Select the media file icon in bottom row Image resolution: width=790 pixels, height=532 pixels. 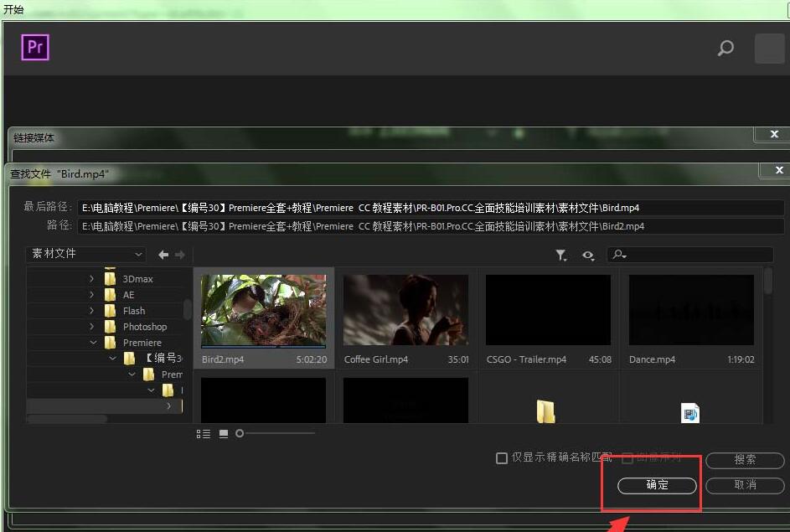[689, 412]
